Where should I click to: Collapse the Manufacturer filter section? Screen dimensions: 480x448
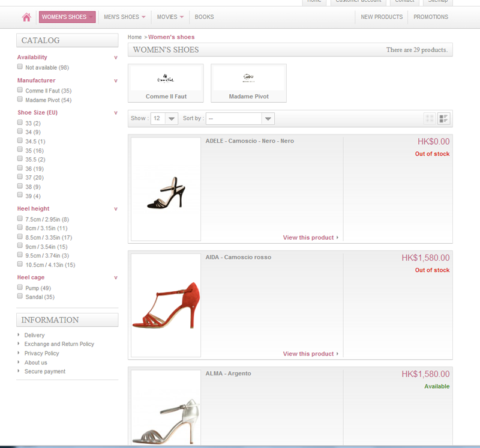[x=116, y=81]
